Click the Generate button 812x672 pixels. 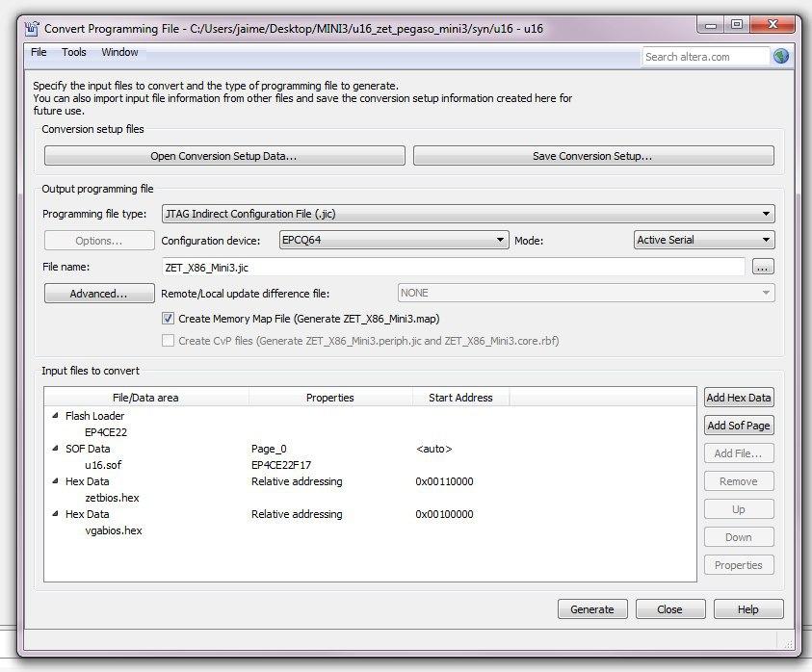(592, 609)
